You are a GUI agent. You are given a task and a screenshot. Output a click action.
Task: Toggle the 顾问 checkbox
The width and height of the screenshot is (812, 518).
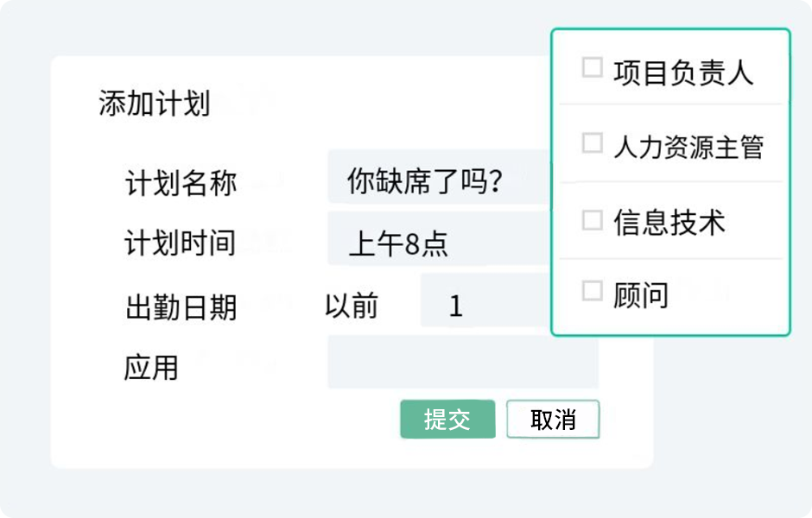click(x=592, y=292)
